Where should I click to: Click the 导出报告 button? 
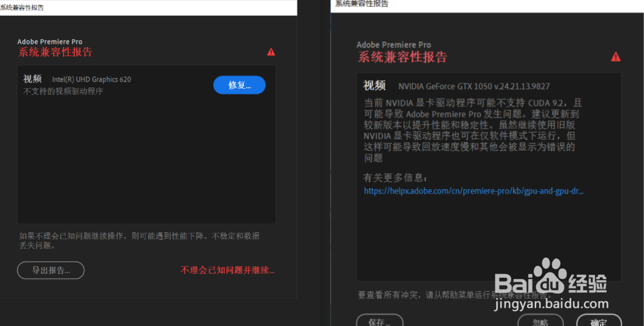click(x=50, y=270)
